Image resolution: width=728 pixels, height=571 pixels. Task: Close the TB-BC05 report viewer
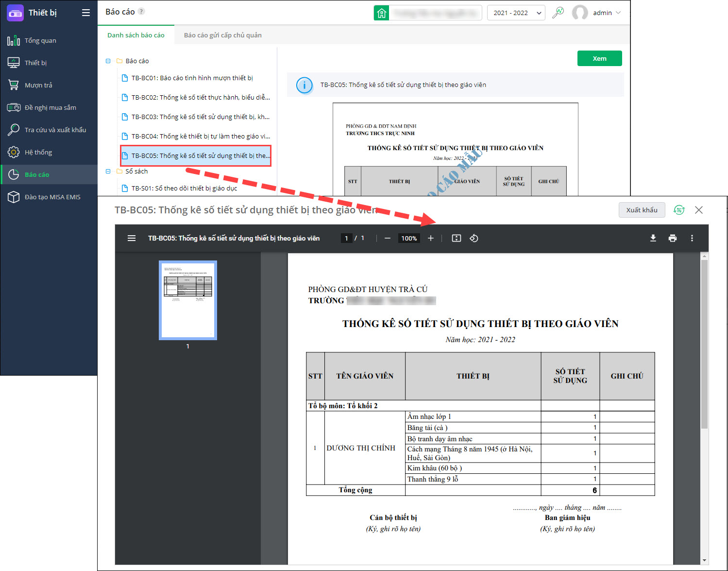699,210
